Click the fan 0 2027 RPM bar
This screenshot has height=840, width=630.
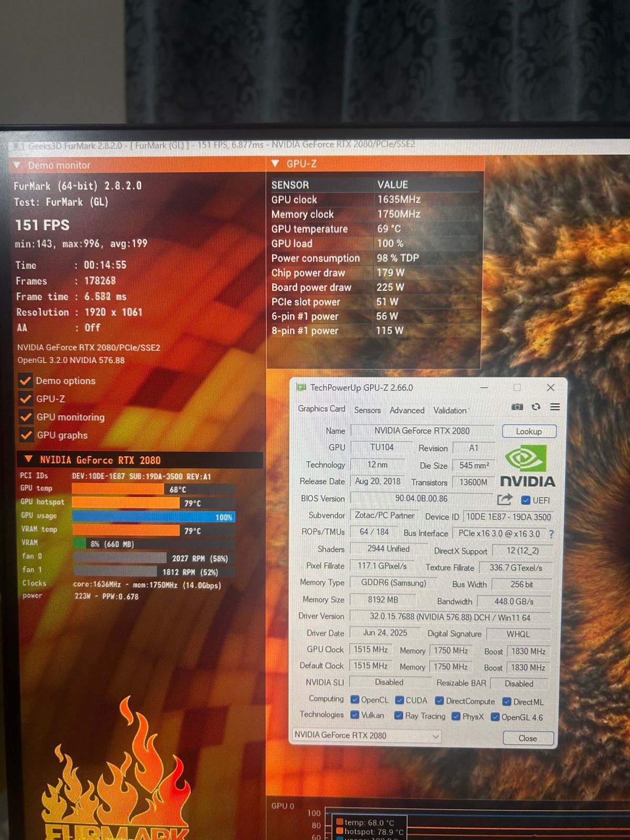pos(153,558)
